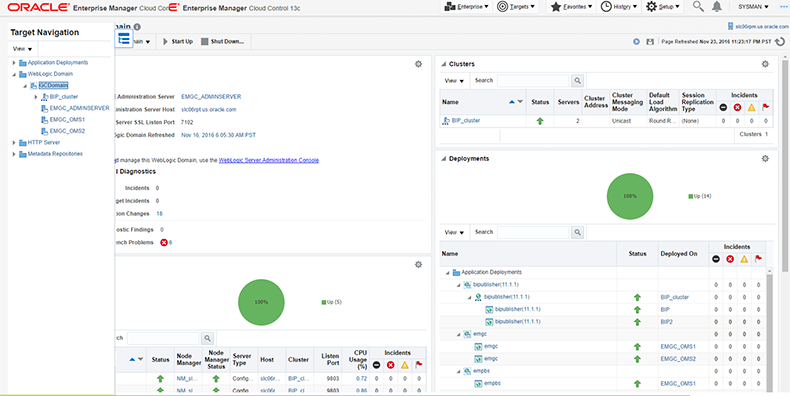Open the settings gear in the summary panel
The image size is (790, 396).
coord(418,64)
